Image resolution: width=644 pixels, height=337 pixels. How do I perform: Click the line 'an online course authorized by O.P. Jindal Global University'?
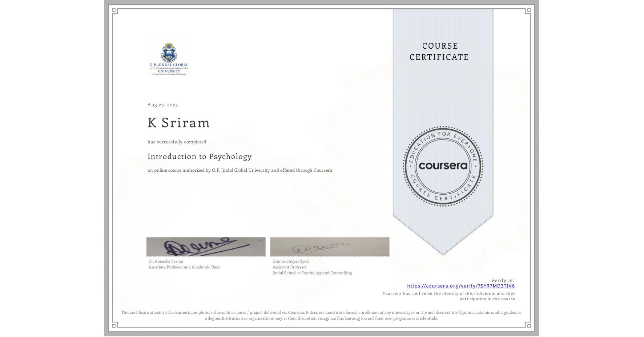tap(240, 170)
